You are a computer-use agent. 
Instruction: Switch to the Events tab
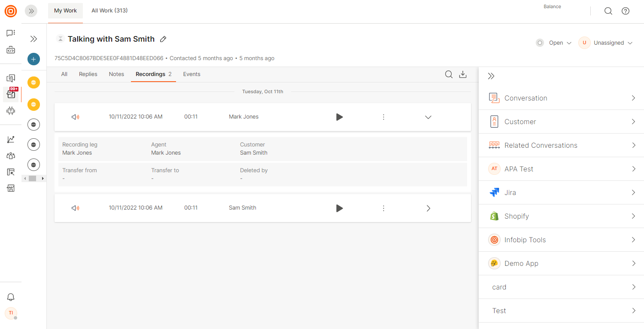pyautogui.click(x=191, y=74)
